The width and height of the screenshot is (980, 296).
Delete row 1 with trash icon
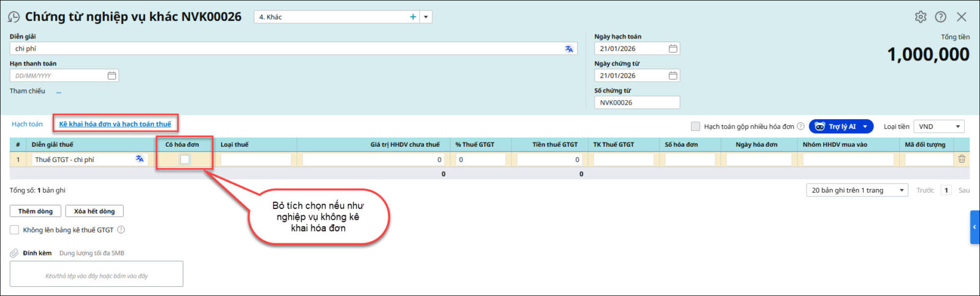coord(962,159)
